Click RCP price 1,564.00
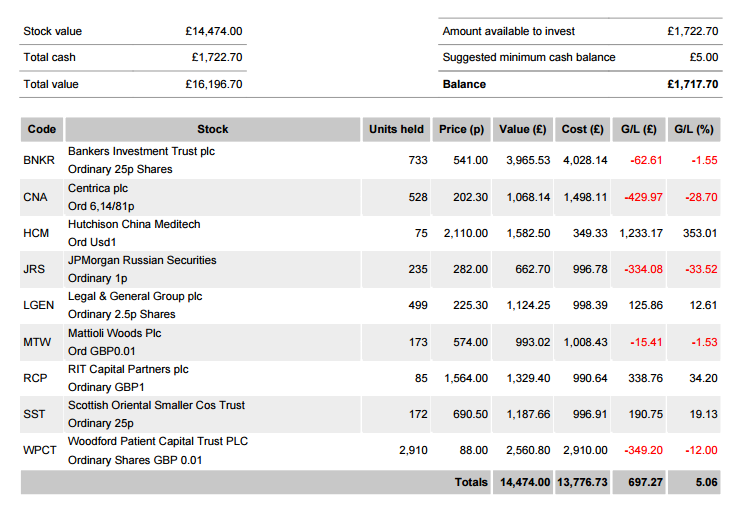738x506 pixels. point(466,378)
